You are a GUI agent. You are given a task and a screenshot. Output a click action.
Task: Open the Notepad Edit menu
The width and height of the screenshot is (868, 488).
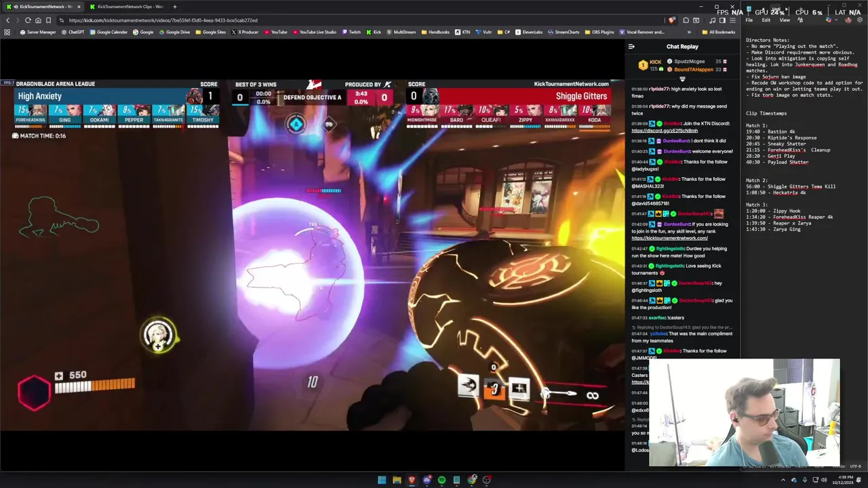click(766, 20)
